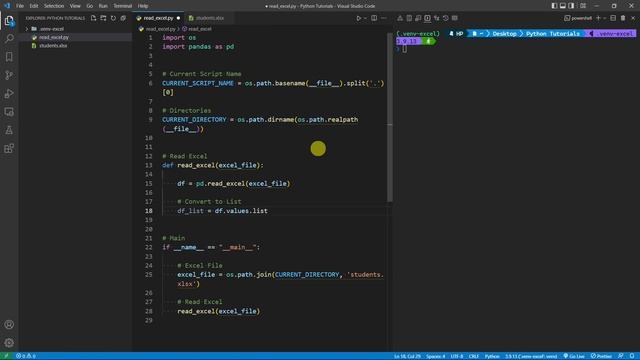The image size is (640, 360).
Task: Open errors and warnings count in status bar
Action: click(26, 356)
